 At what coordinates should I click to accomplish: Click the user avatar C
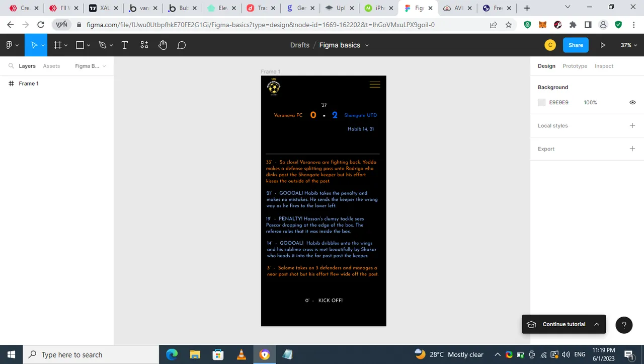(550, 45)
